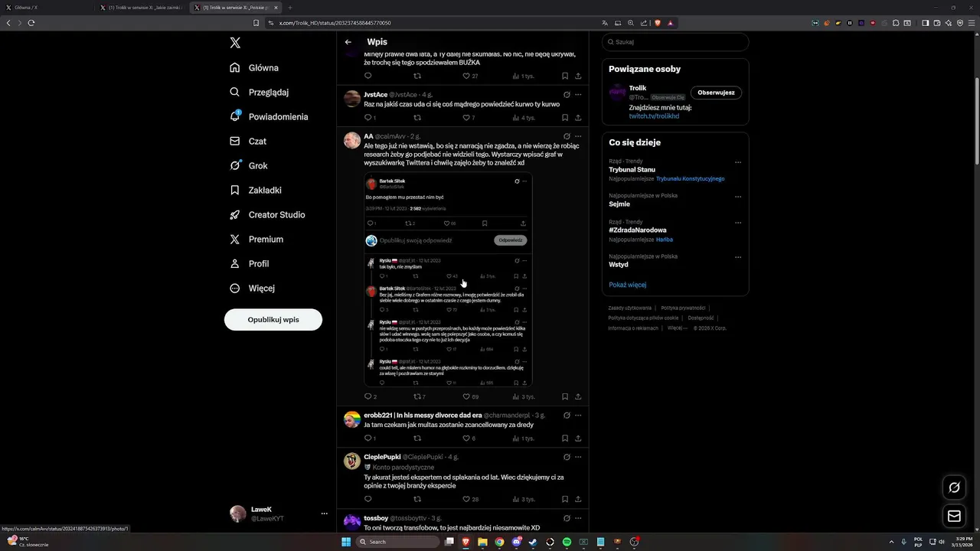Open Windows Start menu
The image size is (980, 551).
coord(345,542)
